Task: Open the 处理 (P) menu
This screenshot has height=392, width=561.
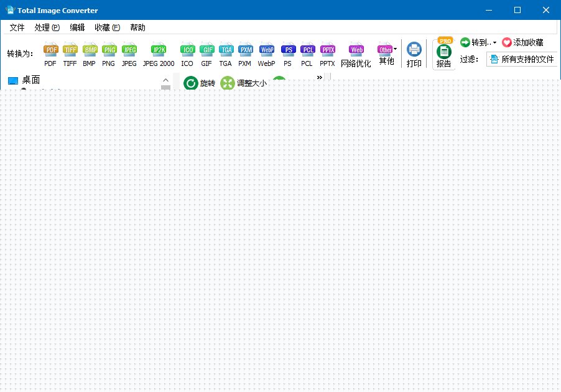Action: click(47, 27)
